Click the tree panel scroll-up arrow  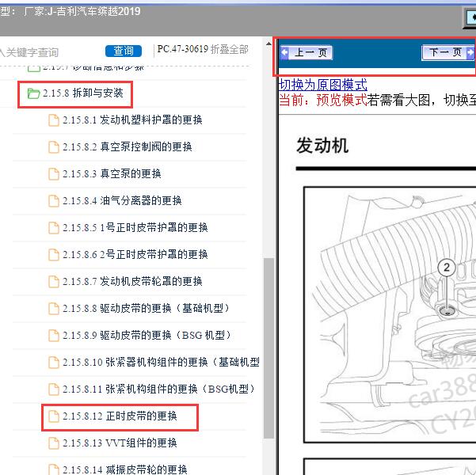click(268, 44)
